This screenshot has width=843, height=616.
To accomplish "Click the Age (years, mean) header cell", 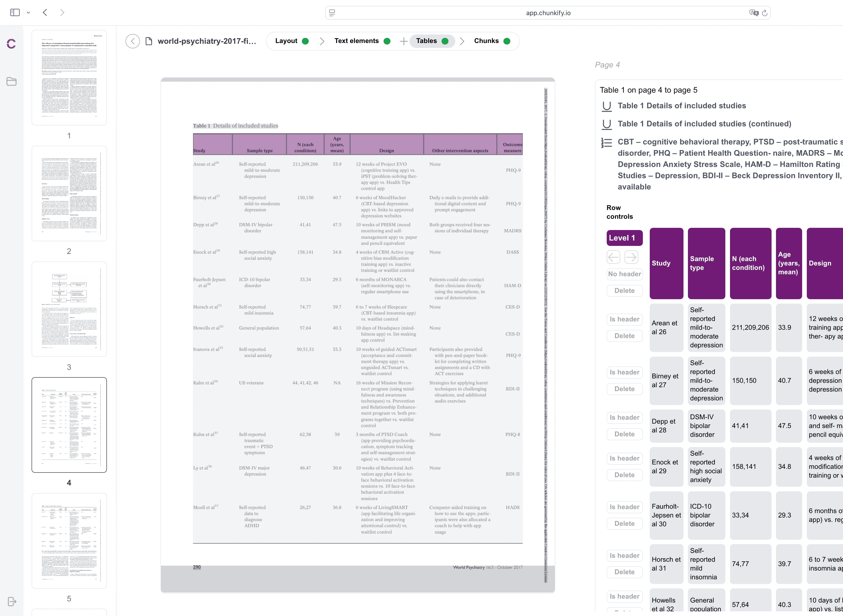I will tap(788, 263).
